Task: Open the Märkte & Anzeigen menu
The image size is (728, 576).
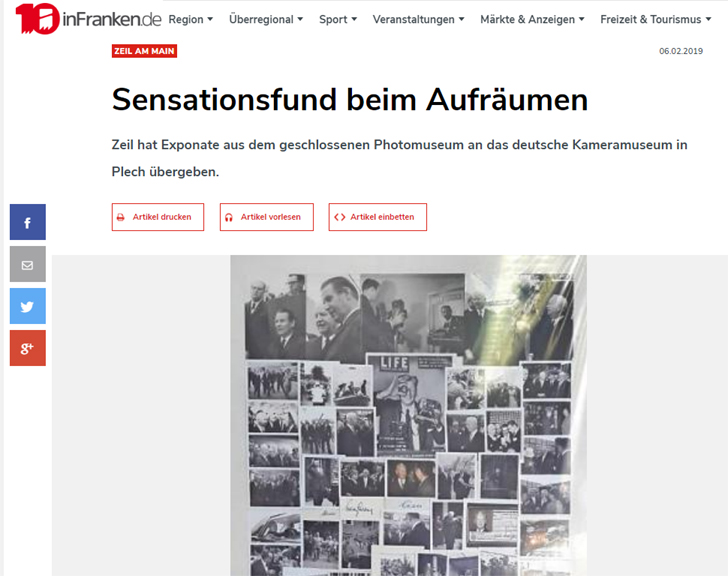Action: [x=532, y=19]
